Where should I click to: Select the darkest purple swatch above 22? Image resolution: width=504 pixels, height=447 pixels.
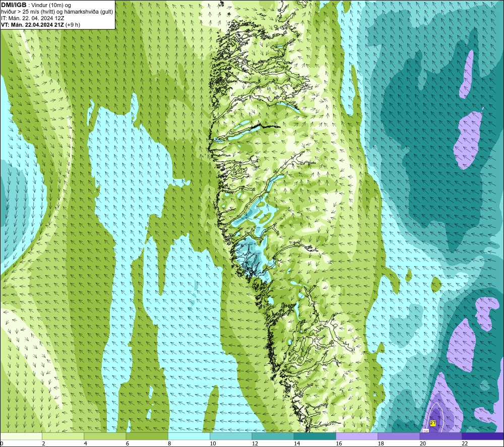click(483, 436)
